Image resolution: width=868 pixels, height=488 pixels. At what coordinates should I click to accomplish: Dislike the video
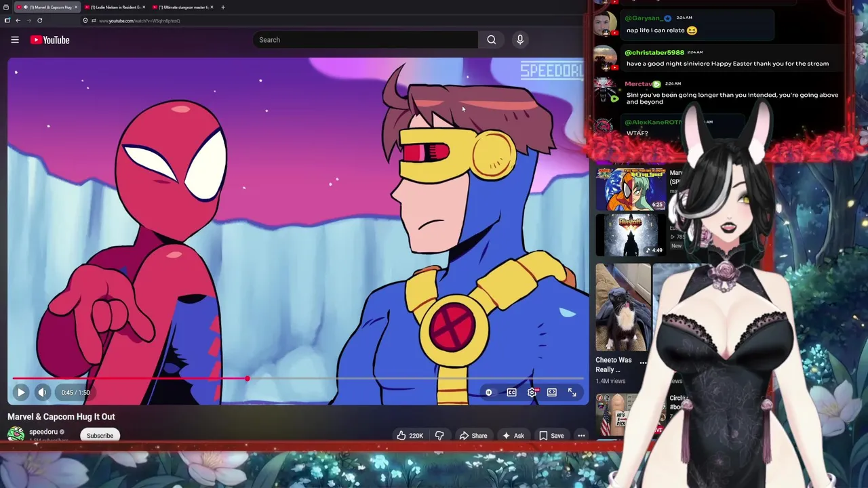pyautogui.click(x=439, y=436)
